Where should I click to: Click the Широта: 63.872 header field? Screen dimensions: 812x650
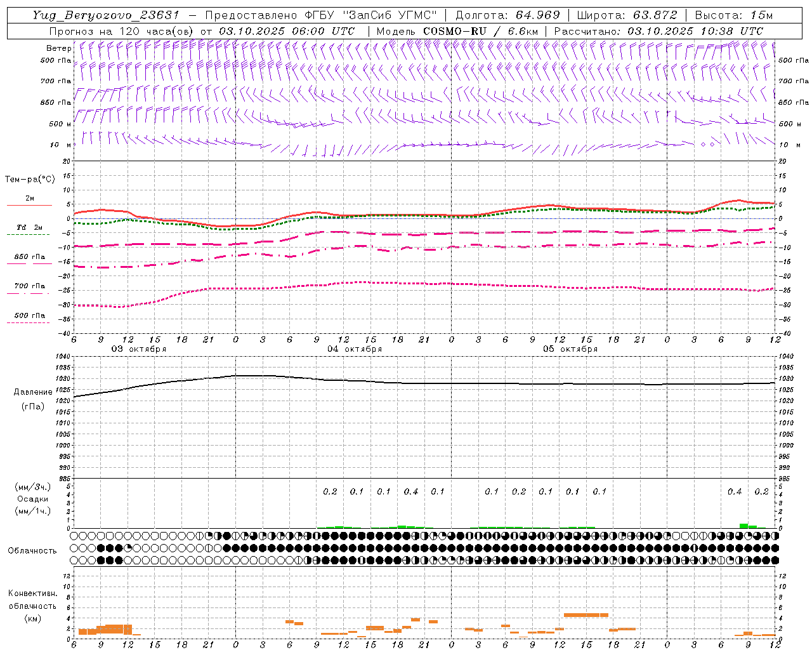(x=627, y=15)
